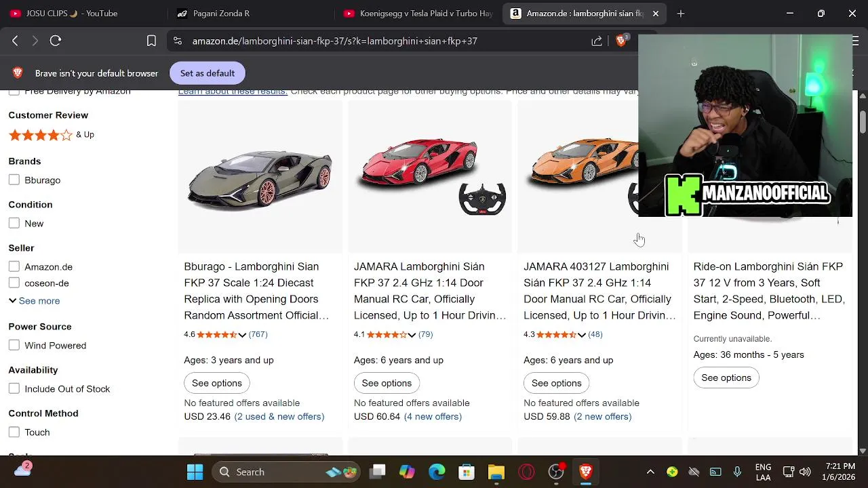Viewport: 868px width, 488px height.
Task: Close the Amazon.de tab
Action: [x=656, y=14]
